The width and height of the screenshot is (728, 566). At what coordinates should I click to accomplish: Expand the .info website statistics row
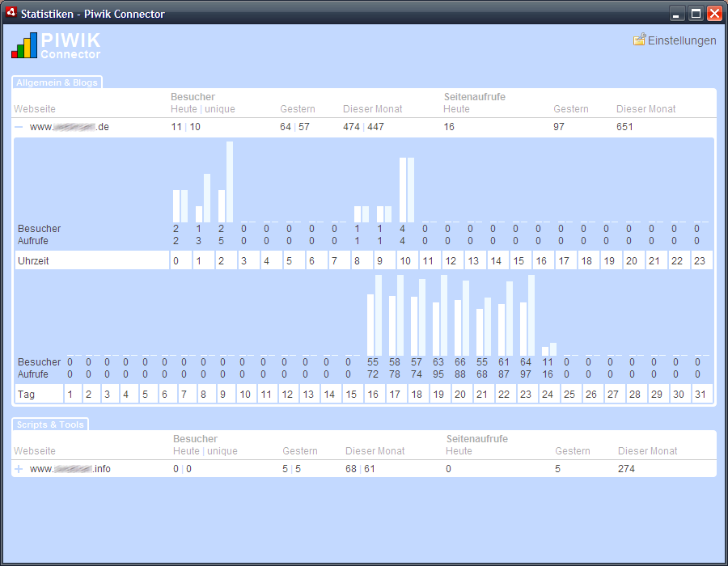point(19,469)
